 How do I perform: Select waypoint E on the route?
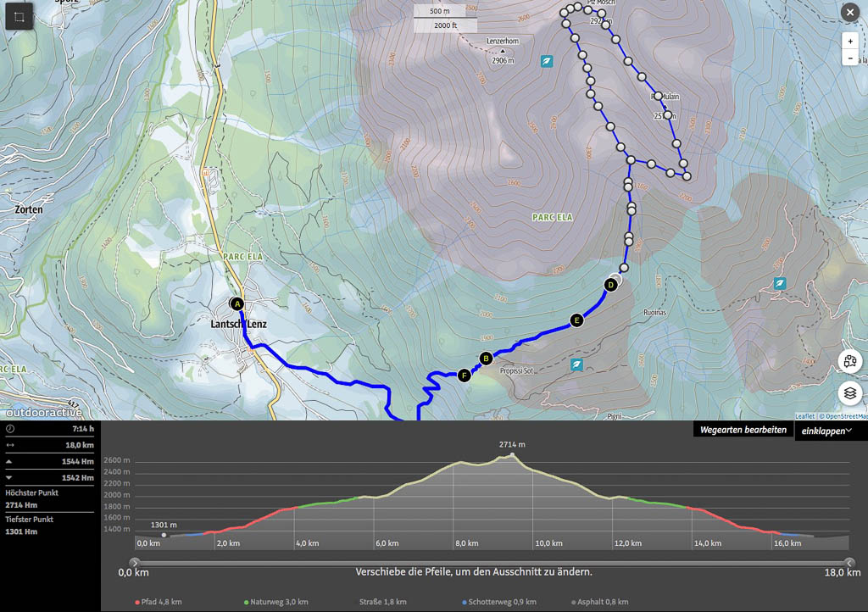[577, 320]
